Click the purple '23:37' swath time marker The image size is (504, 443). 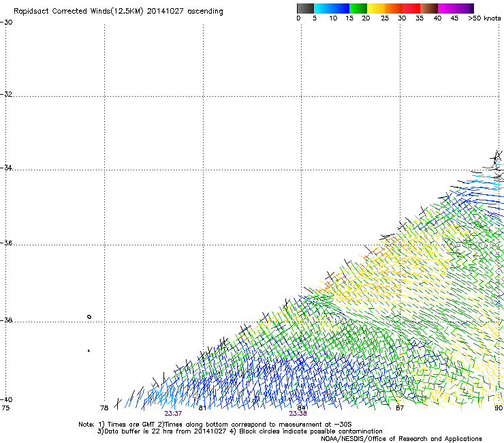click(x=173, y=414)
